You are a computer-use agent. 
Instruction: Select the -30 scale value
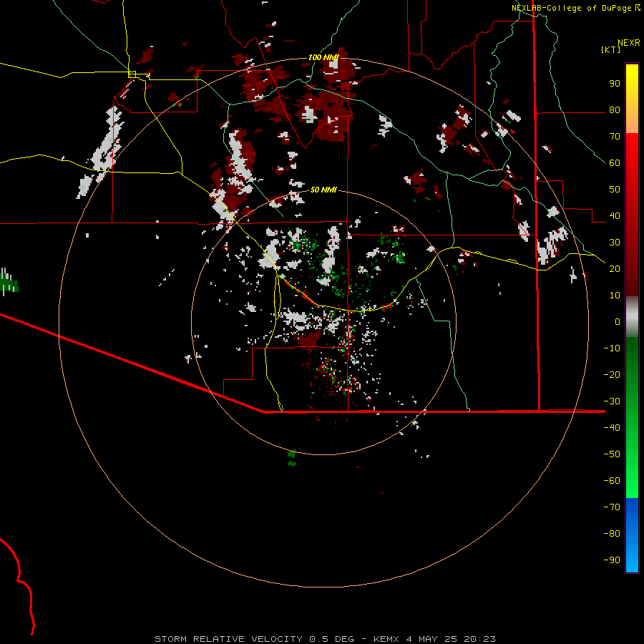(x=612, y=401)
